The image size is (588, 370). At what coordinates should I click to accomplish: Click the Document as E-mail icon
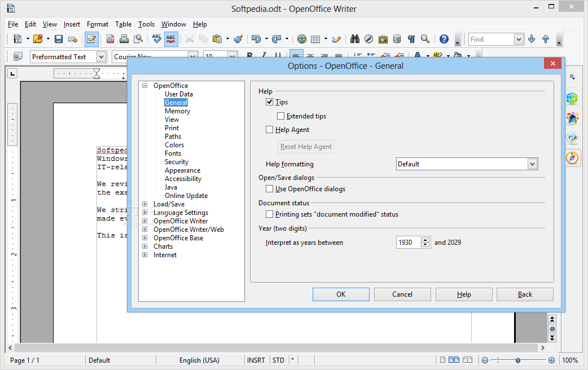point(73,39)
